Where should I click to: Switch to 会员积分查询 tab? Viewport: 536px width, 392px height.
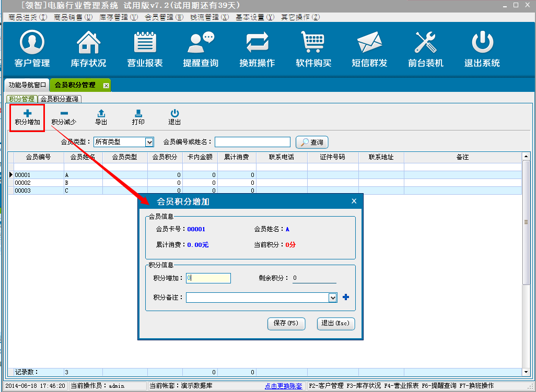point(60,99)
